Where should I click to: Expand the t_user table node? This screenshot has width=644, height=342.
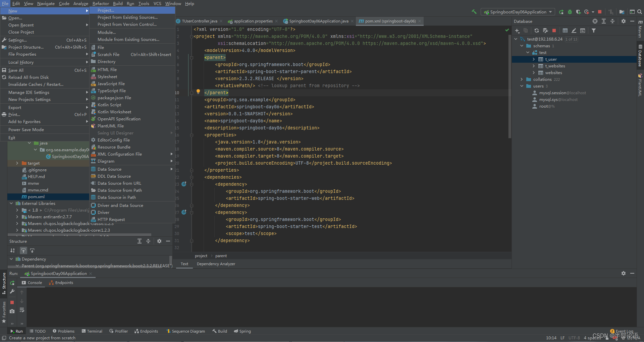pyautogui.click(x=534, y=59)
